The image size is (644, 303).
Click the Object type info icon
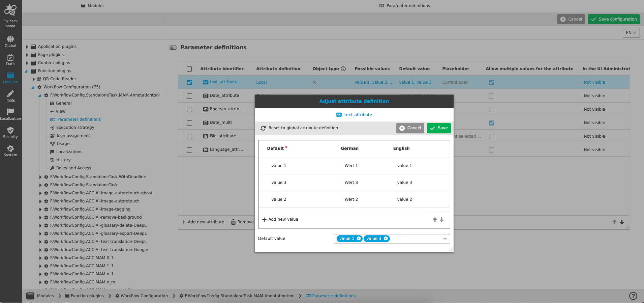(x=343, y=69)
